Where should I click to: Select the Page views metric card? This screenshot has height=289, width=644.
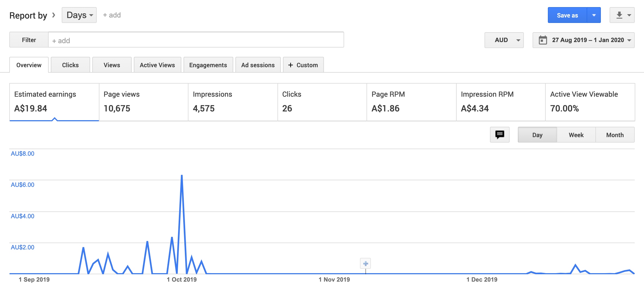pos(143,102)
